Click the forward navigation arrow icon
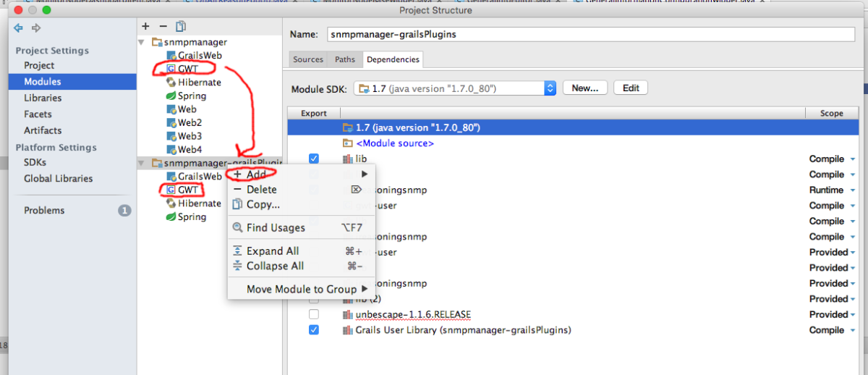This screenshot has height=375, width=868. [35, 28]
